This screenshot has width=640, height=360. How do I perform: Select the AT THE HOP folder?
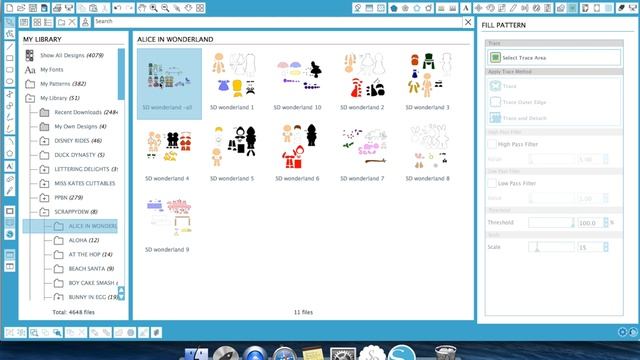click(x=90, y=254)
